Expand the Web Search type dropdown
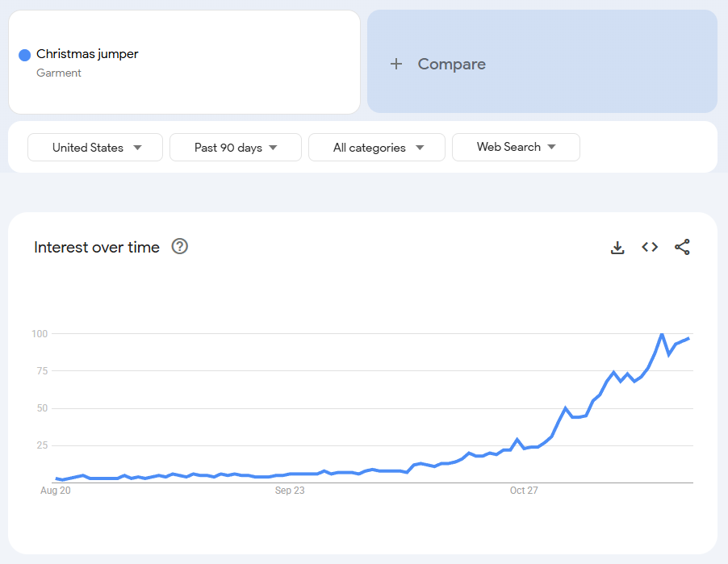The height and width of the screenshot is (564, 728). pos(516,147)
